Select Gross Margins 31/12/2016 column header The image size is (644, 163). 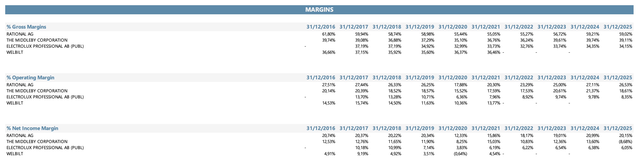(321, 27)
